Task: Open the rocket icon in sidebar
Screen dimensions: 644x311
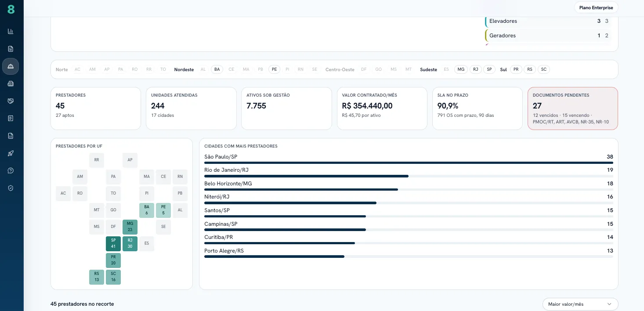Action: [x=11, y=153]
